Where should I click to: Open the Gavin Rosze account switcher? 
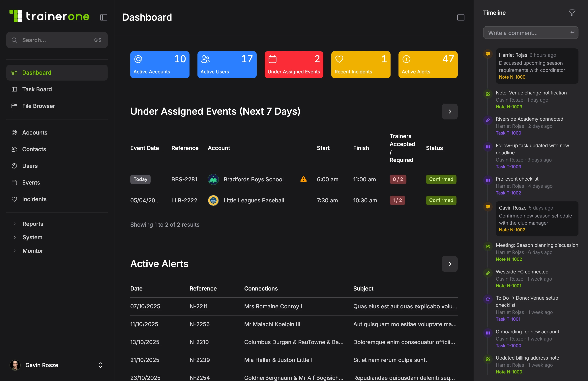tap(101, 365)
